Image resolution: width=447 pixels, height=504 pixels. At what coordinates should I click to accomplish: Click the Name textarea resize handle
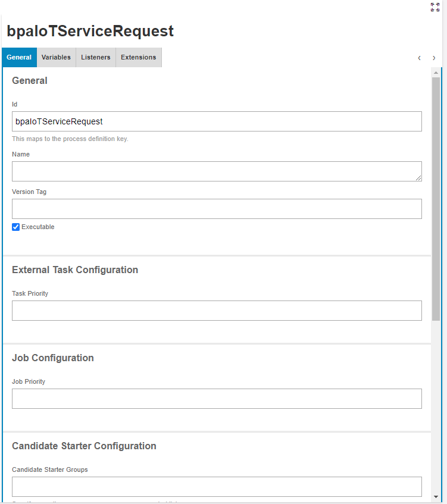tap(419, 178)
